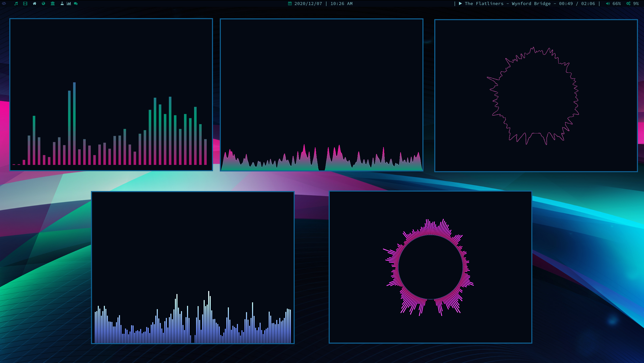Screen dimensions: 644x363
Task: Open the chat bubbles workspace icon
Action: [x=76, y=4]
